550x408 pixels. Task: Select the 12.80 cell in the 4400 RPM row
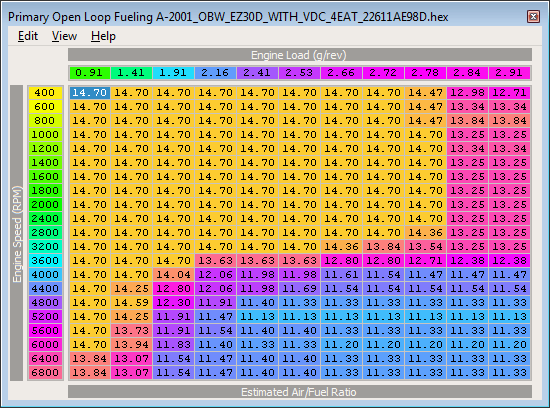click(174, 289)
